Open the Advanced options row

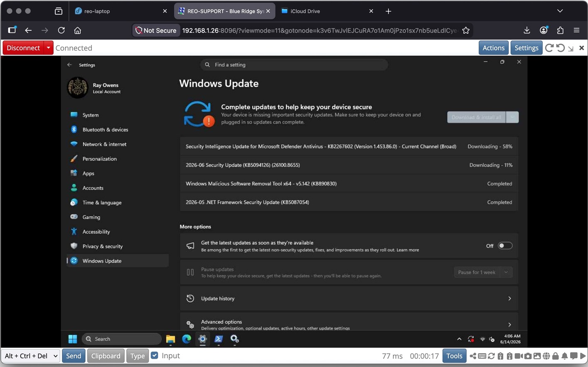click(x=349, y=322)
